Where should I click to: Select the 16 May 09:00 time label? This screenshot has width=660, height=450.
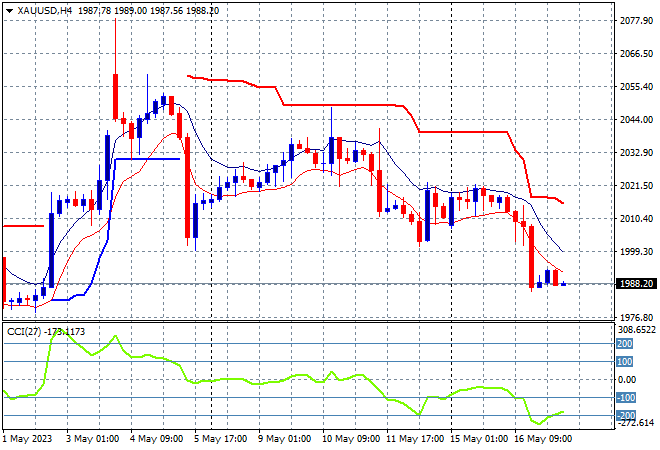[x=543, y=439]
